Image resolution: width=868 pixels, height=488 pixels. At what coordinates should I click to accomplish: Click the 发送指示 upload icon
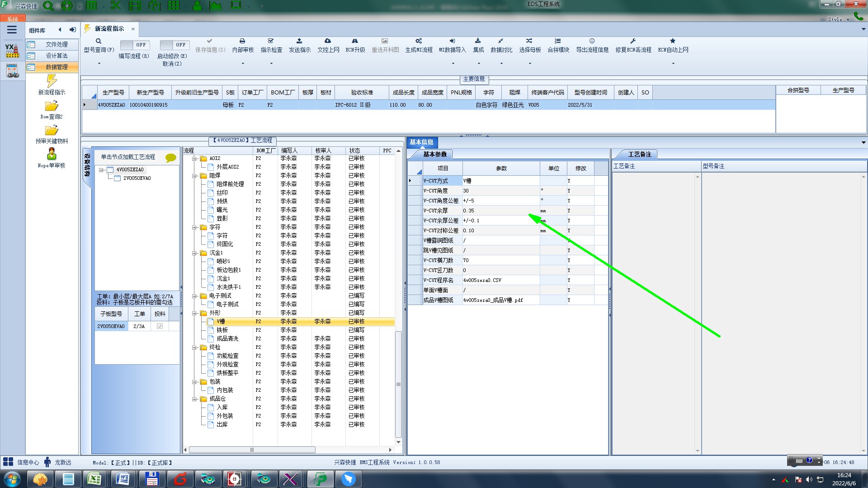click(x=299, y=41)
